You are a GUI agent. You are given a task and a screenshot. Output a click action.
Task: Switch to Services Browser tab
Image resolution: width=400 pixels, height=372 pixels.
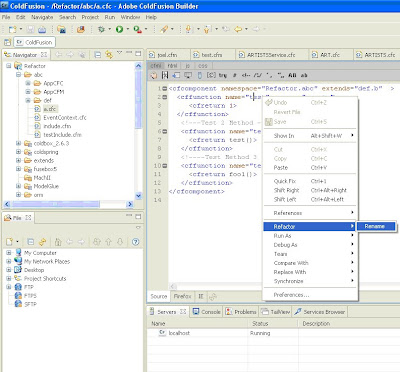[320, 312]
